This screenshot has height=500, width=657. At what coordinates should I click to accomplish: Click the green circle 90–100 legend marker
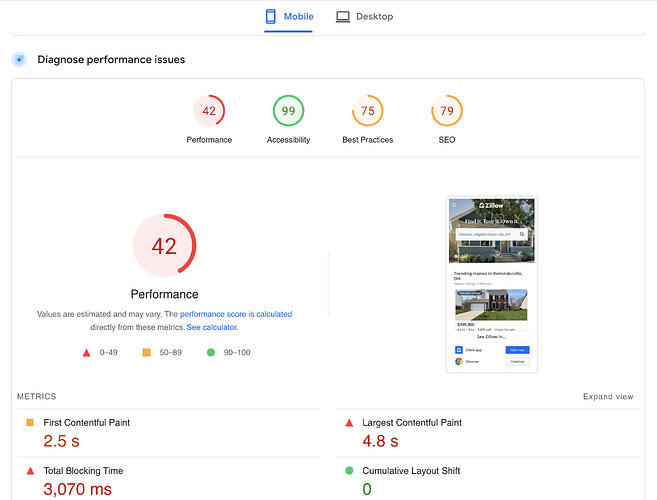[211, 352]
